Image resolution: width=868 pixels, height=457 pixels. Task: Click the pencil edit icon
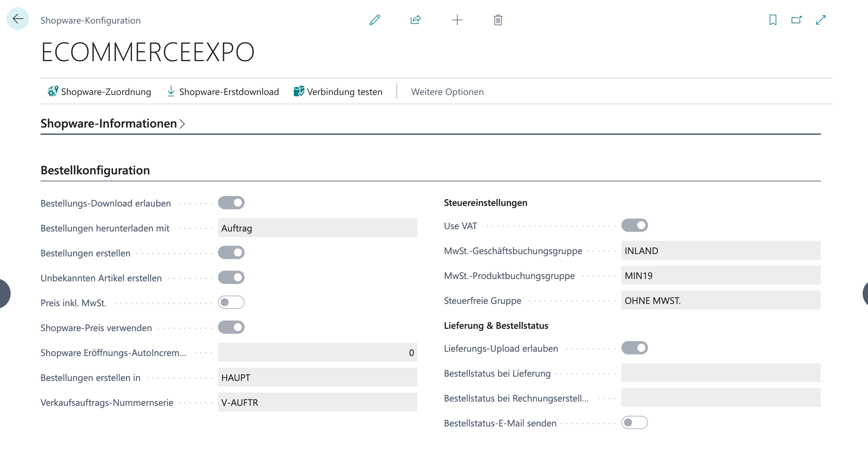tap(375, 20)
